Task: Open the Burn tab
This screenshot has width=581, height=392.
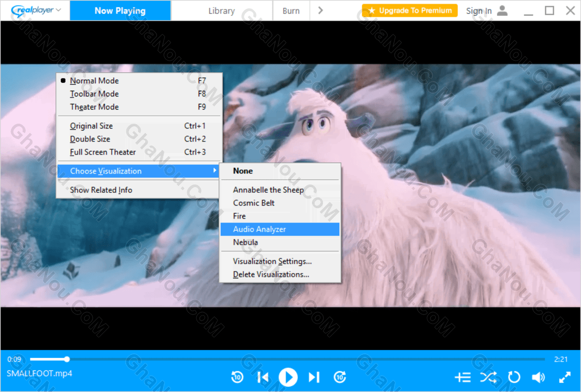Action: coord(291,10)
